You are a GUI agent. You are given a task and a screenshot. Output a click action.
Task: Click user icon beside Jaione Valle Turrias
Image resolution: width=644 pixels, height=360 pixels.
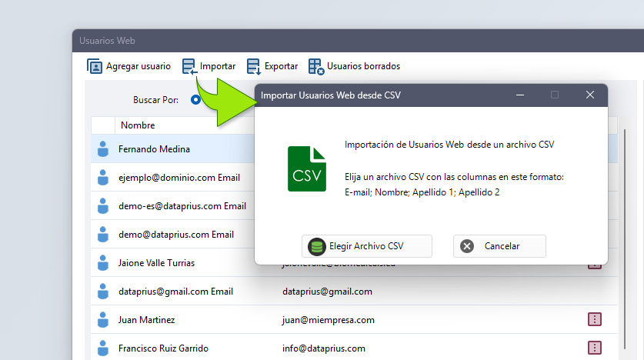[x=103, y=263]
